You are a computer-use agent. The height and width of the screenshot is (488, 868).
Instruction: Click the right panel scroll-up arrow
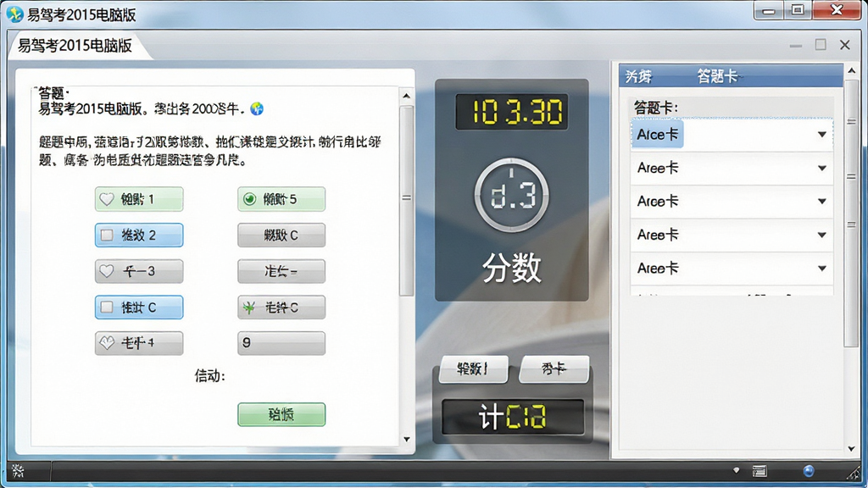point(852,71)
